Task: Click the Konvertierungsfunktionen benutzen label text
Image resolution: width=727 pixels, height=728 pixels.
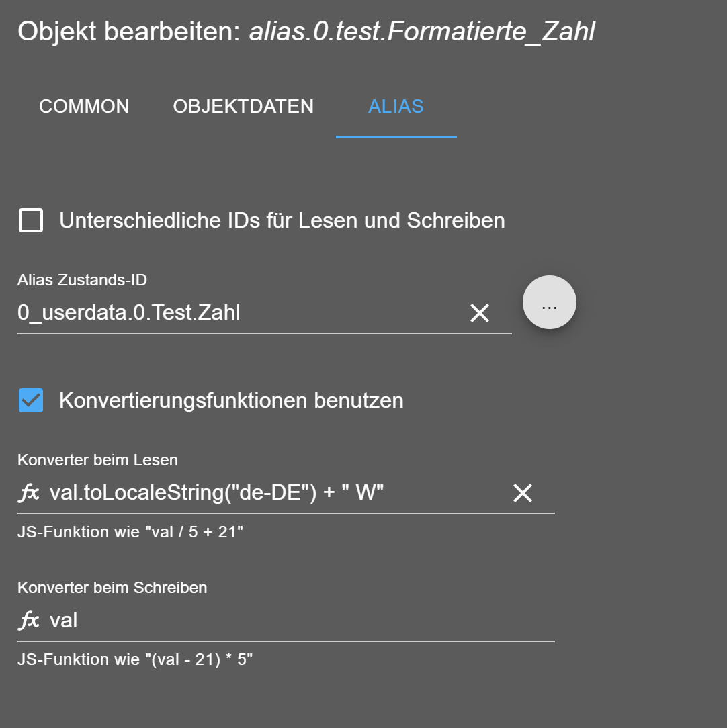Action: (x=231, y=400)
